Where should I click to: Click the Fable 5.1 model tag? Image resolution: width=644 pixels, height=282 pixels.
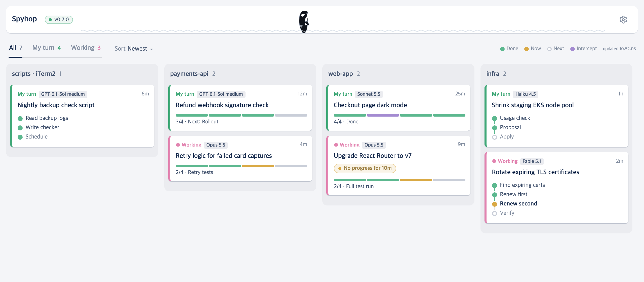click(x=532, y=161)
